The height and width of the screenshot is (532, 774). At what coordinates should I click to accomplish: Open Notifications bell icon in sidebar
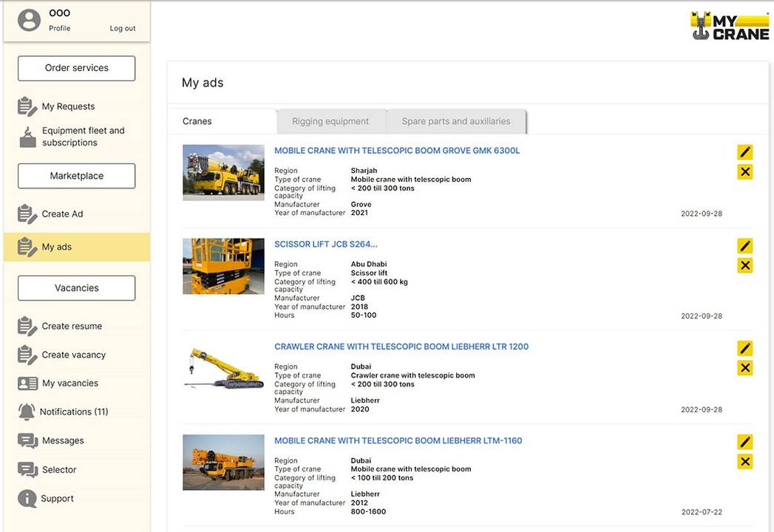(27, 412)
